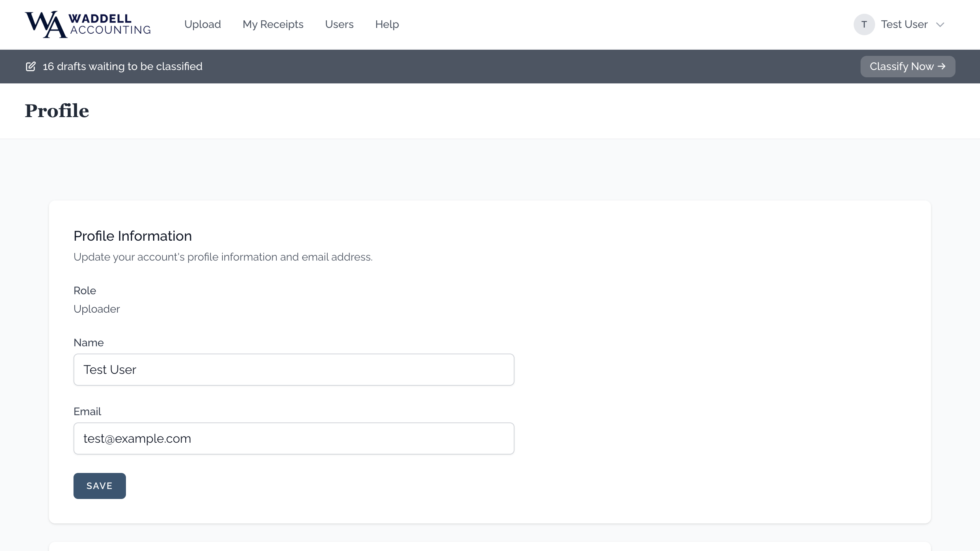Click the Test User account name

pyautogui.click(x=904, y=24)
